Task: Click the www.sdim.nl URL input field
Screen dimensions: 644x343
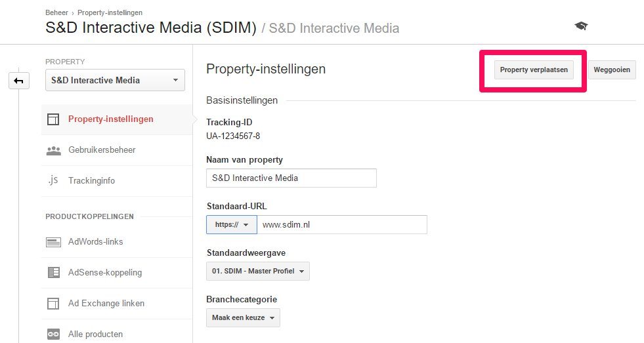Action: (342, 224)
